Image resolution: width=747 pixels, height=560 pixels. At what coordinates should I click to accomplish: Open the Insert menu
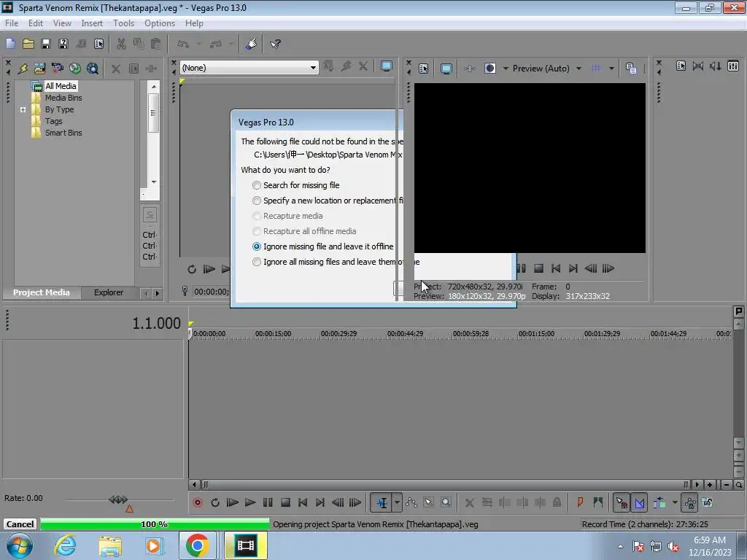pyautogui.click(x=92, y=23)
